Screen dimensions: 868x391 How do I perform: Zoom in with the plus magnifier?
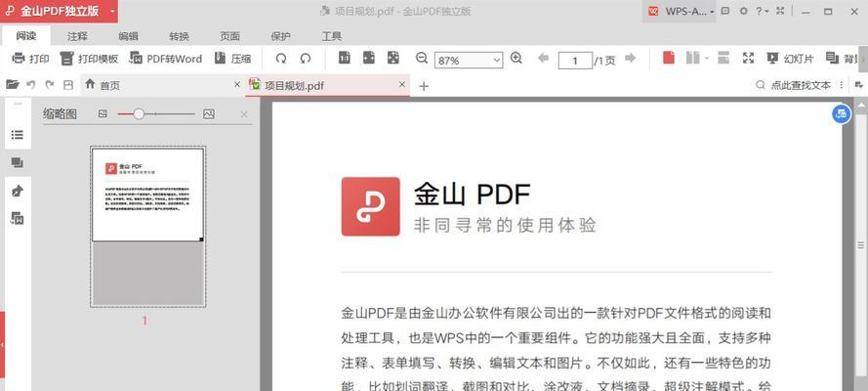[x=516, y=58]
